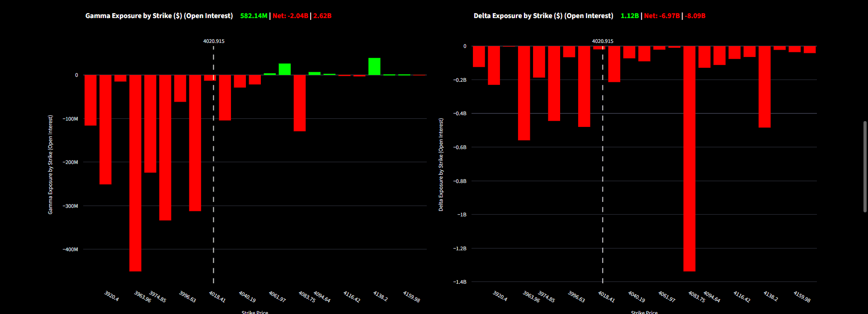Click the tallest red bar in Gamma chart
868x314 pixels.
click(135, 173)
